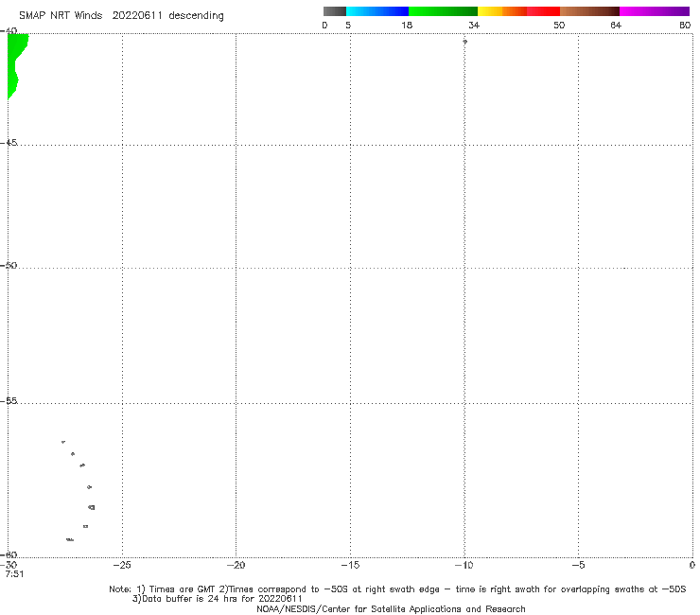
Task: Click the yellow-red 34-50 colorbar segment
Action: click(x=518, y=11)
